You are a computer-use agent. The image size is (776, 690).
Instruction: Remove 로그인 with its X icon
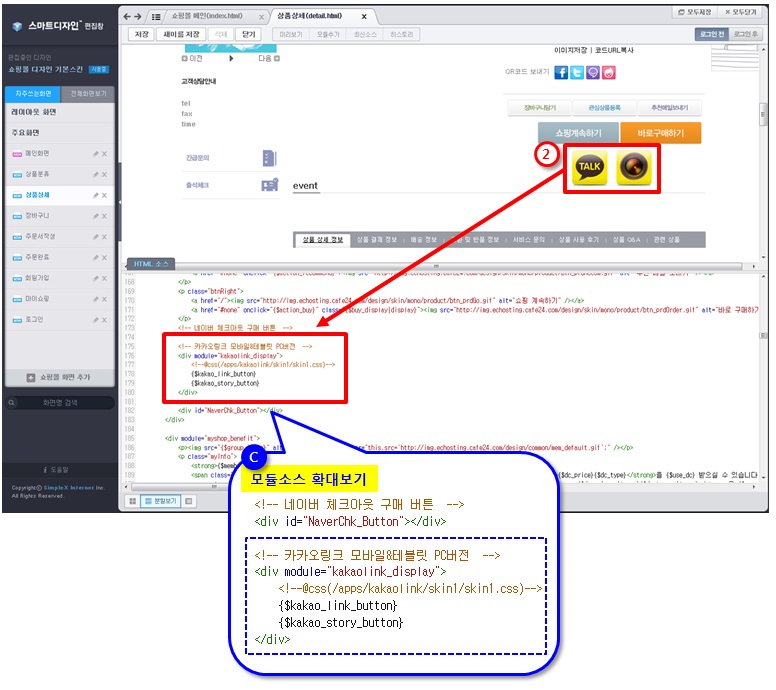coord(104,321)
